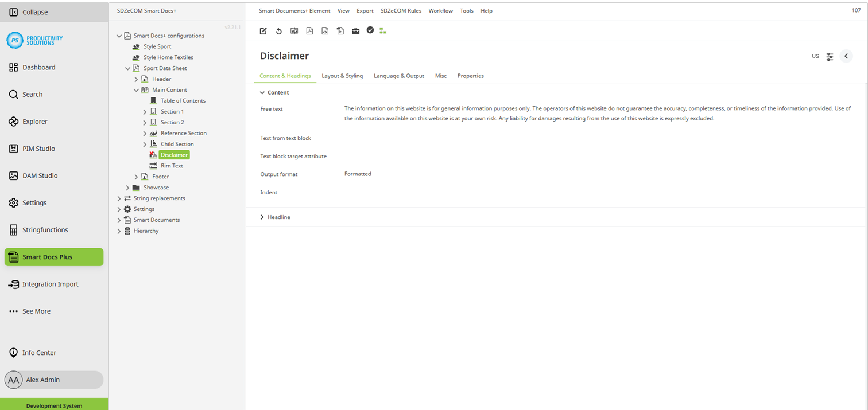868x410 pixels.
Task: Select Smart Docs Plus in the sidebar
Action: click(x=54, y=257)
